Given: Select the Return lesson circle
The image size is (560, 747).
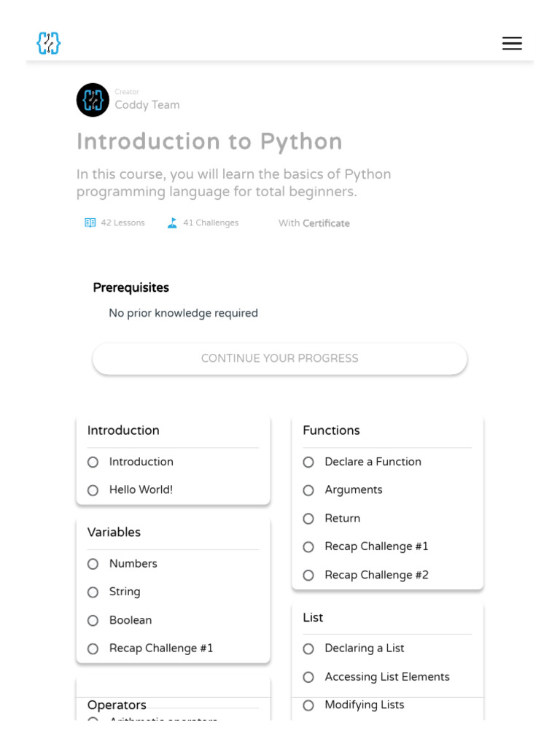Looking at the screenshot, I should click(308, 519).
